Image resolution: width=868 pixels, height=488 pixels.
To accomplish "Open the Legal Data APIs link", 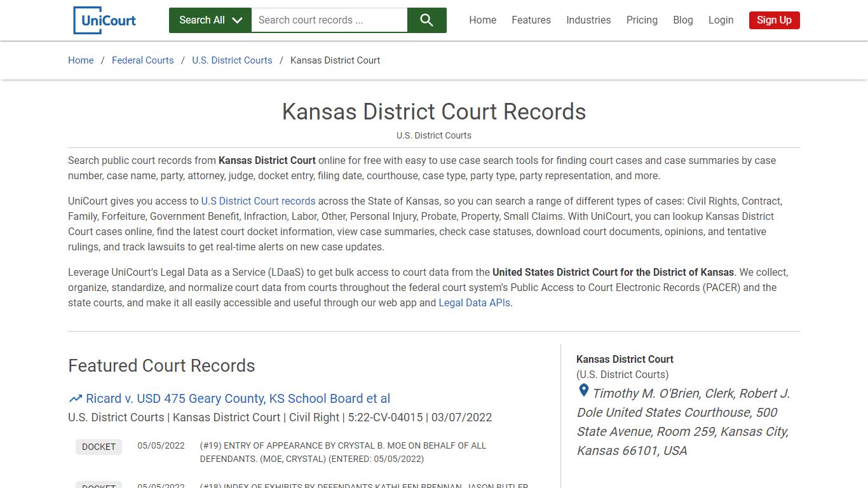I will tap(475, 303).
